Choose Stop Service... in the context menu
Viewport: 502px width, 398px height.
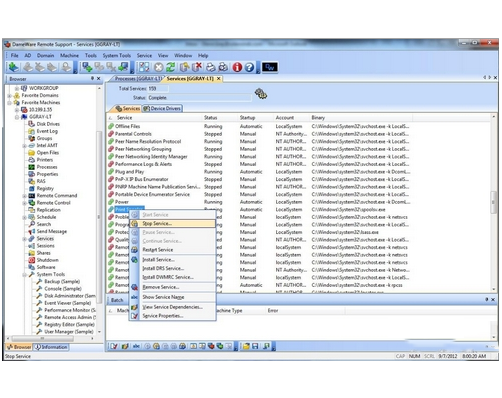coord(173,224)
